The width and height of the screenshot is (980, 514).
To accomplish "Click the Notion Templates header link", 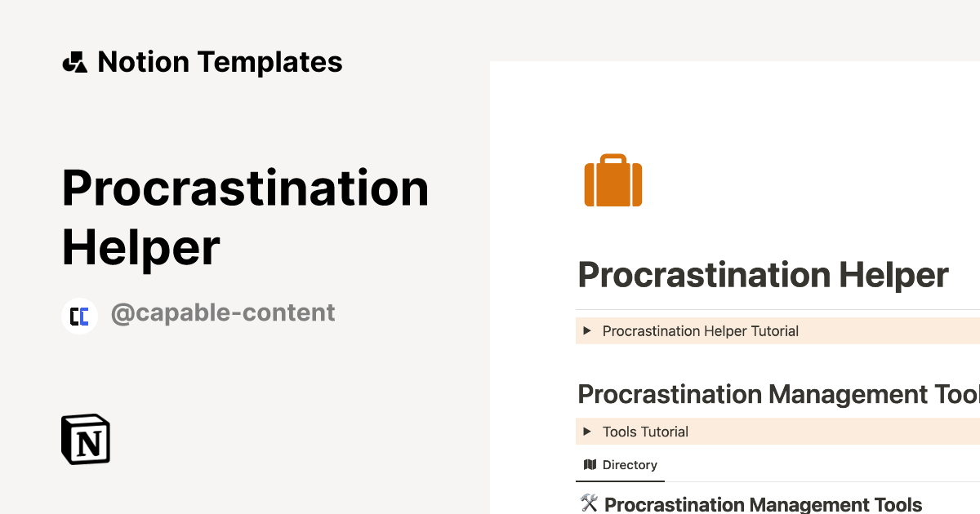I will tap(220, 61).
